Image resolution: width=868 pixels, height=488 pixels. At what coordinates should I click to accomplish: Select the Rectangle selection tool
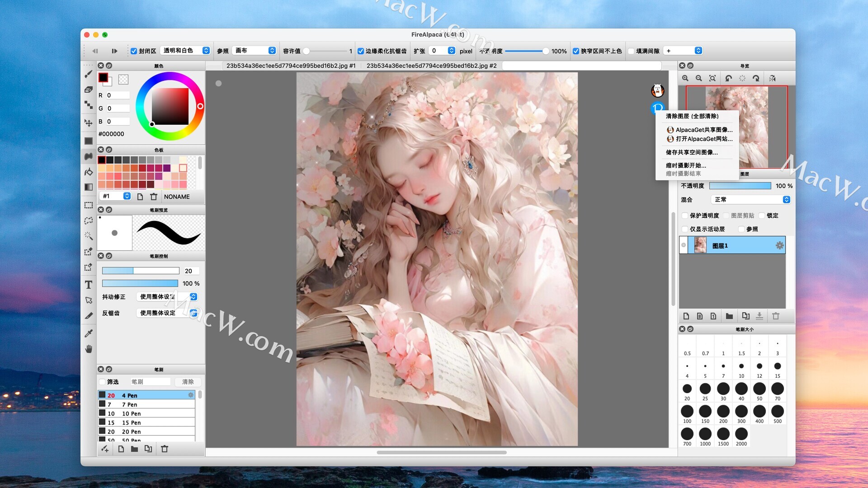(x=89, y=205)
